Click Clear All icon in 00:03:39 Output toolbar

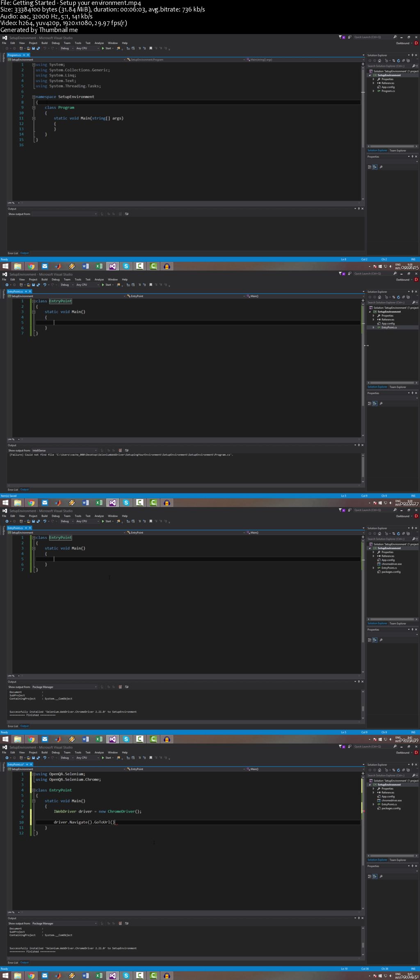pyautogui.click(x=120, y=687)
